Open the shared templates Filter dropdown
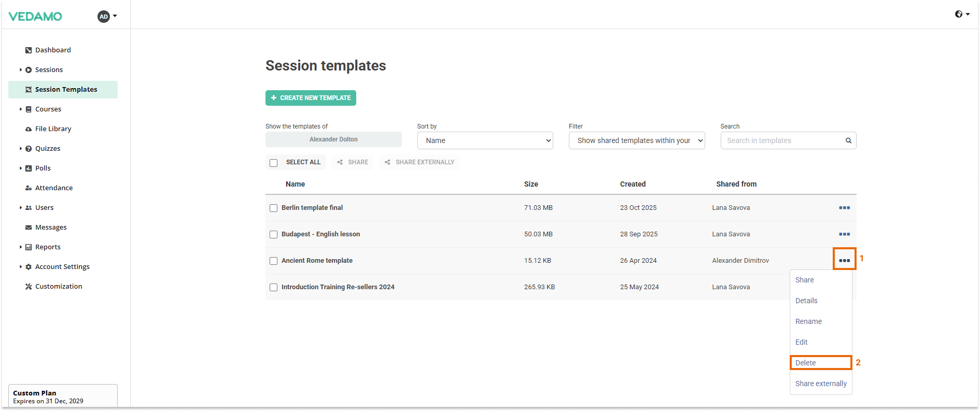This screenshot has width=980, height=411. tap(637, 140)
